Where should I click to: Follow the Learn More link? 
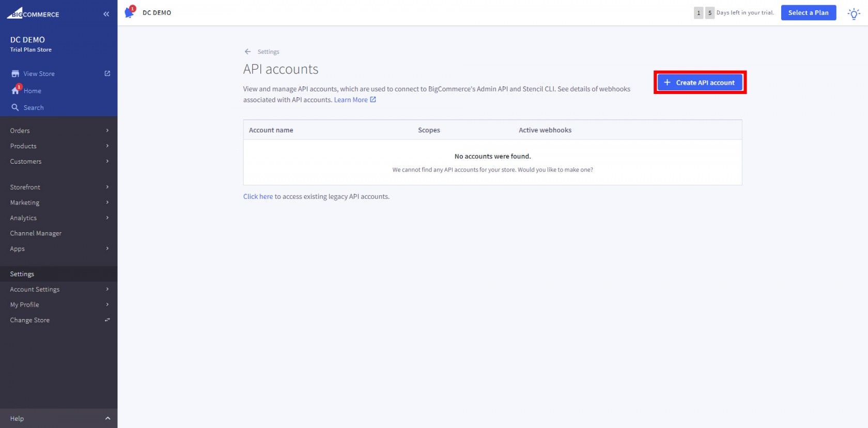[x=351, y=100]
